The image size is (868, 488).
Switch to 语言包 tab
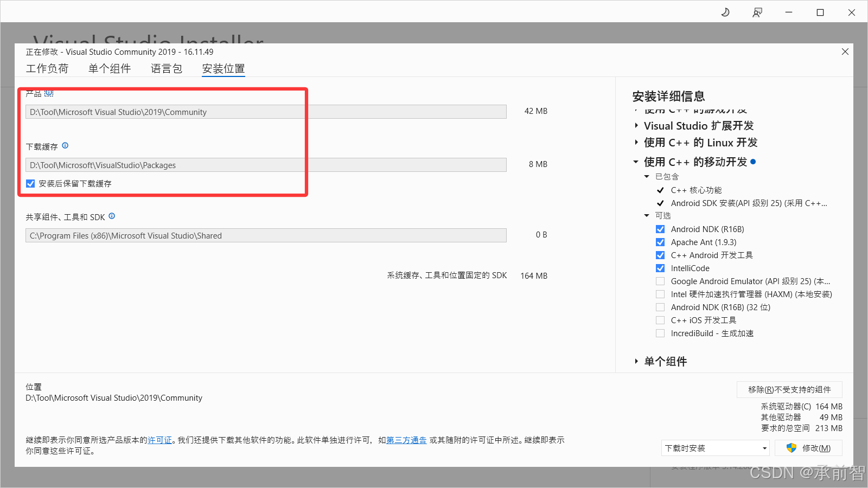coord(167,68)
